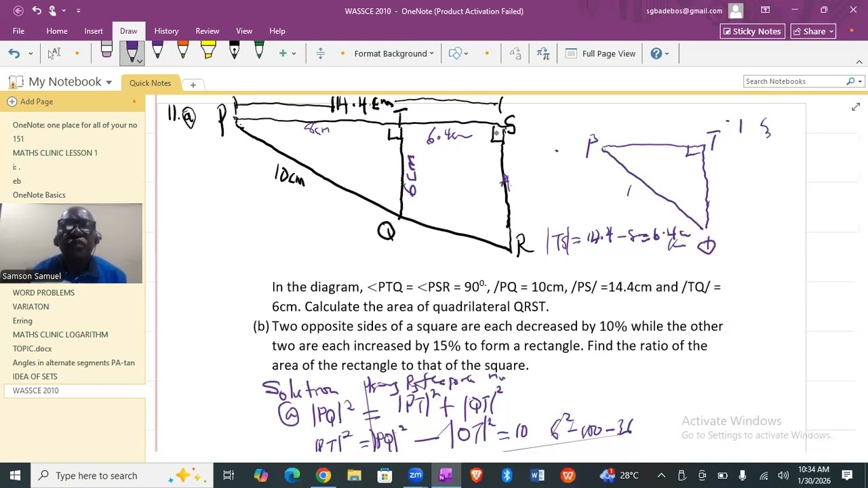Select the Eraser tool
The image size is (868, 488).
106,52
